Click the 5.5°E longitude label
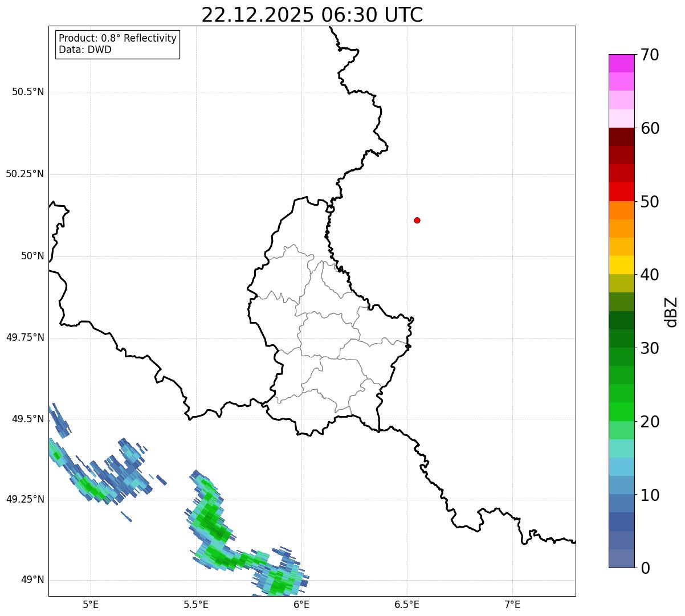 [x=196, y=605]
